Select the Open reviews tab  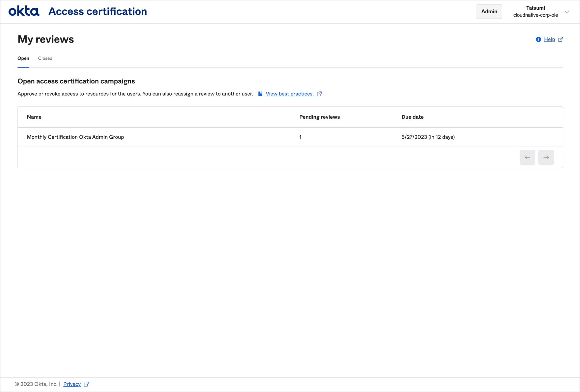click(x=23, y=58)
